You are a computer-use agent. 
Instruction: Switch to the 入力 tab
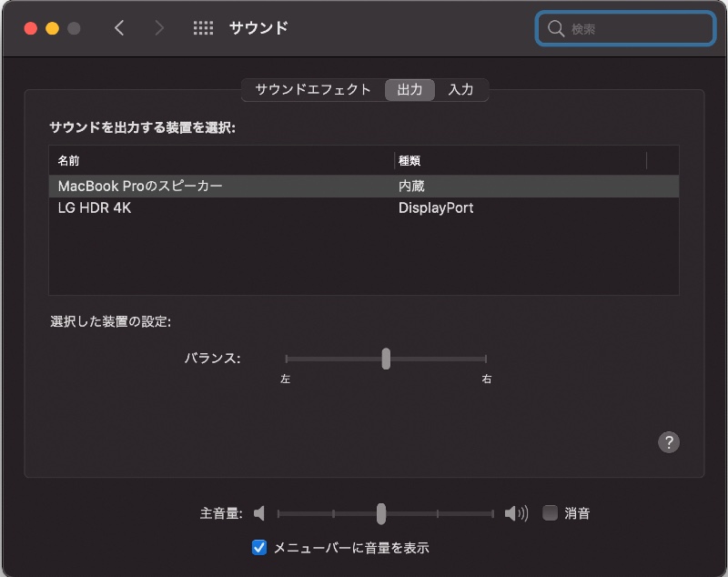[x=461, y=89]
